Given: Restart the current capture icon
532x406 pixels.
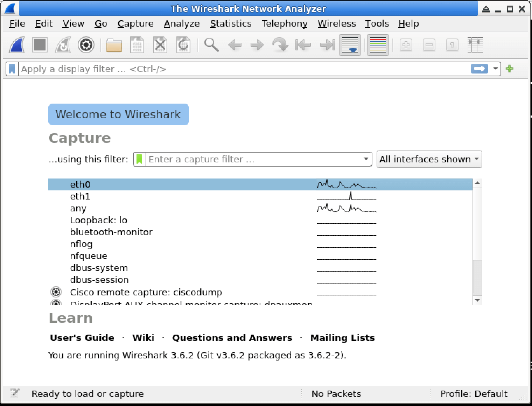Looking at the screenshot, I should (63, 45).
